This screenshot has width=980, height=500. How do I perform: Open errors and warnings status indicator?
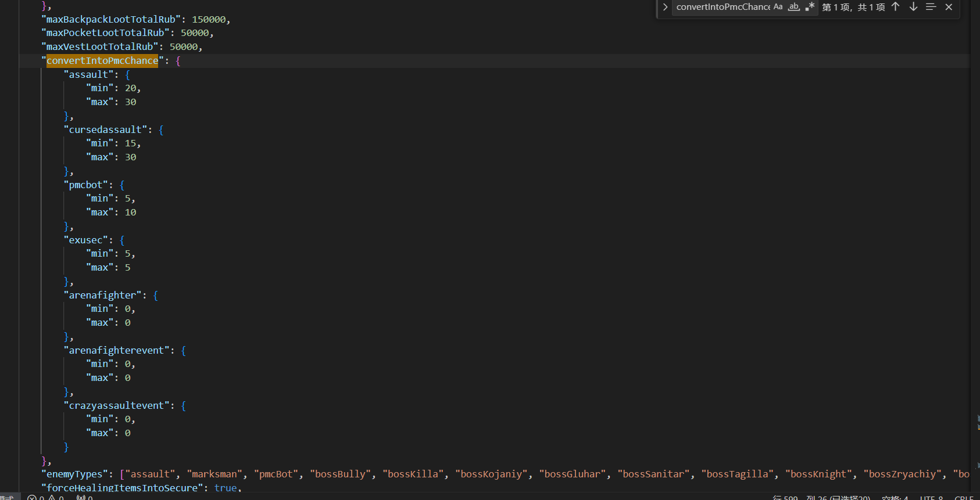45,498
